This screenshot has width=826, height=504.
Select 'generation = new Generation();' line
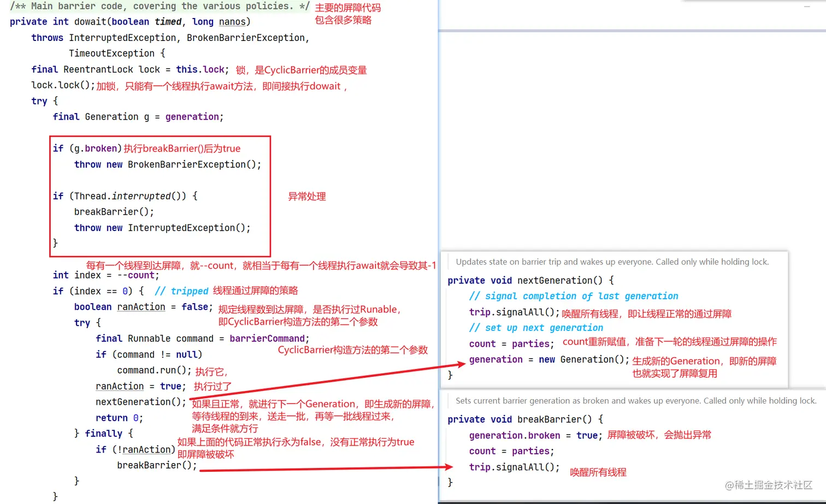point(550,359)
